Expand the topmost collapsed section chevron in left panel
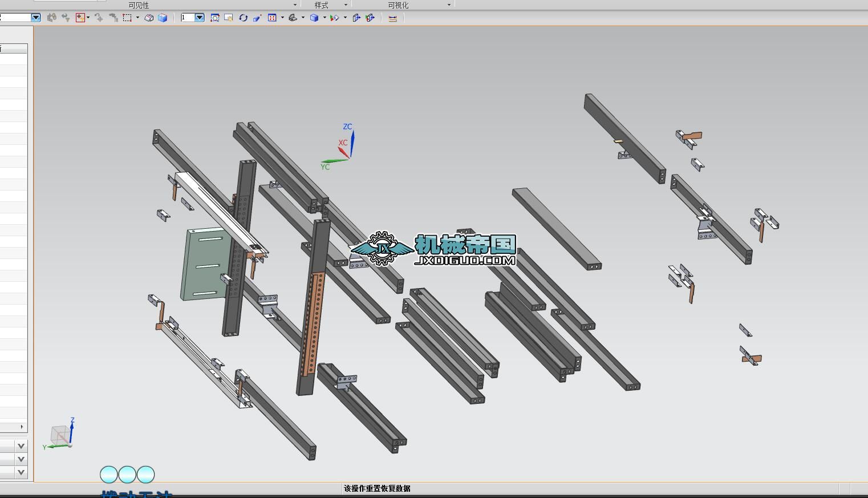 pyautogui.click(x=21, y=446)
